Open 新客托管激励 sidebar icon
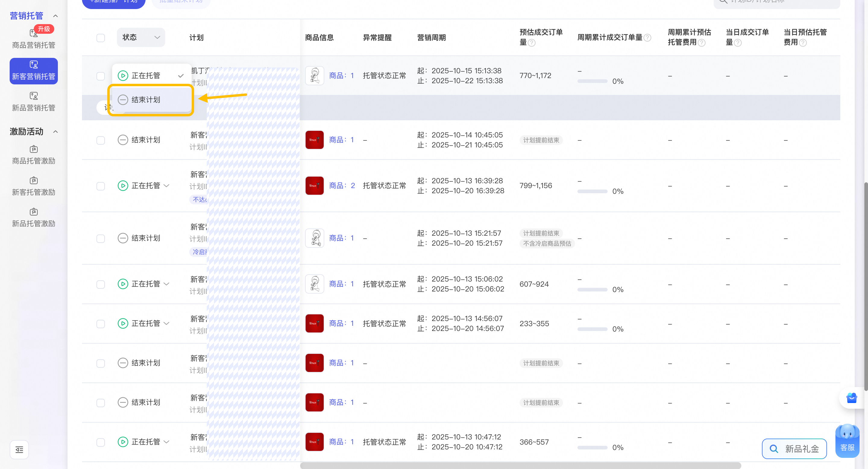The image size is (868, 469). (33, 180)
